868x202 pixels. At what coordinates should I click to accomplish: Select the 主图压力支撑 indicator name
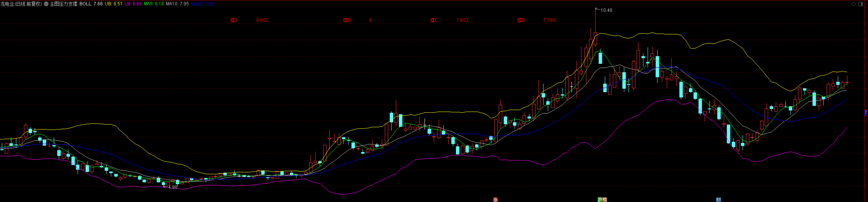click(x=64, y=4)
